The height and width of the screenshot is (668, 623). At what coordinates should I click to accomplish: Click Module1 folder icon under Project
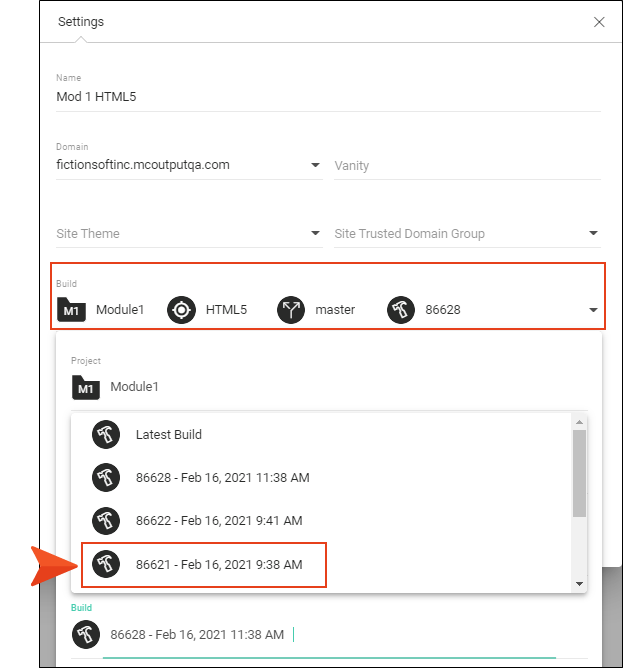pyautogui.click(x=86, y=387)
